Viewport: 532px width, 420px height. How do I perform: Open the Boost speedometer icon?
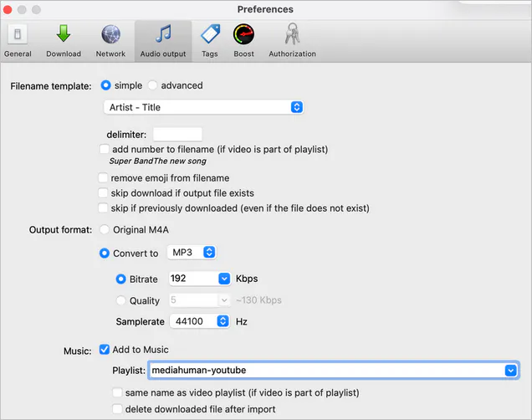pyautogui.click(x=243, y=34)
